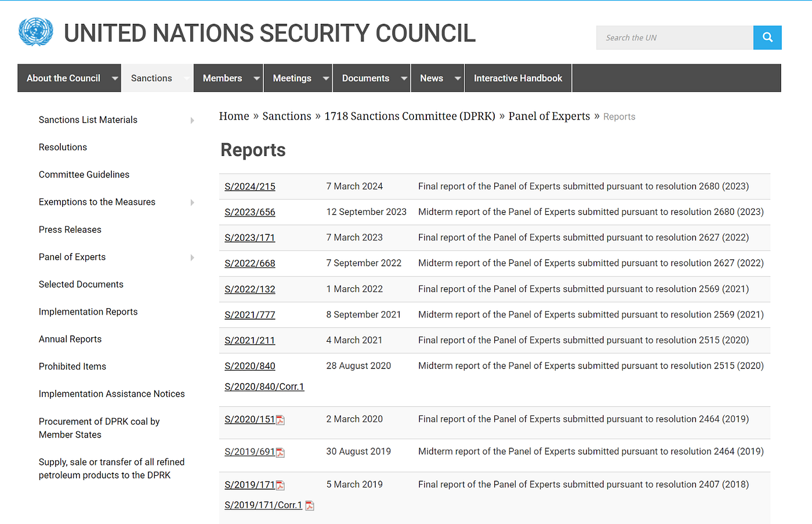The height and width of the screenshot is (524, 812).
Task: Open the Documents menu dropdown arrow
Action: pos(404,78)
